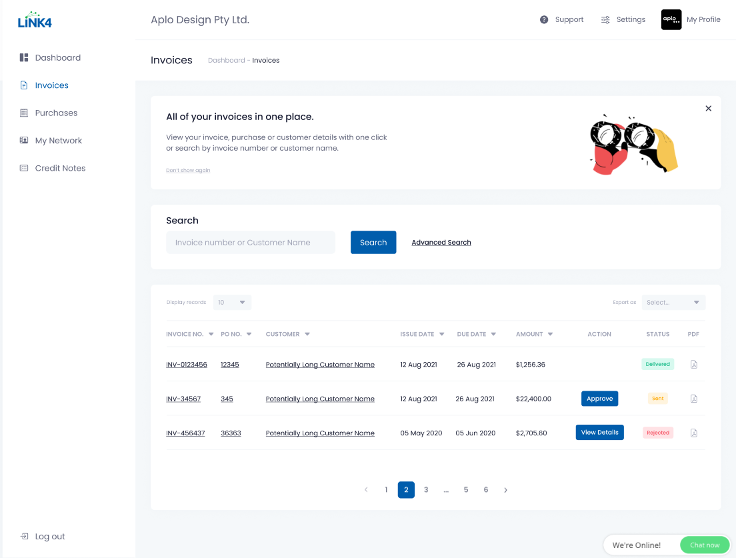This screenshot has width=736, height=560.
Task: Expand the Export as select dropdown
Action: [673, 303]
